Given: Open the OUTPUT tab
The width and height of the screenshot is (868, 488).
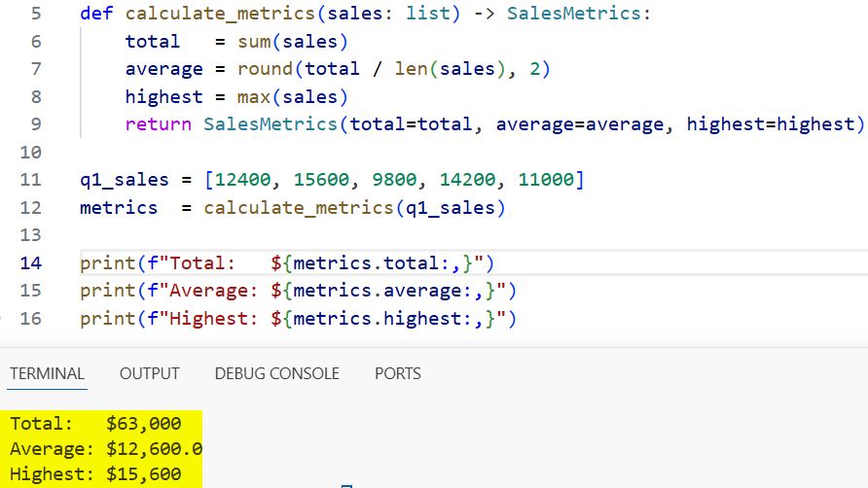Looking at the screenshot, I should pyautogui.click(x=150, y=373).
